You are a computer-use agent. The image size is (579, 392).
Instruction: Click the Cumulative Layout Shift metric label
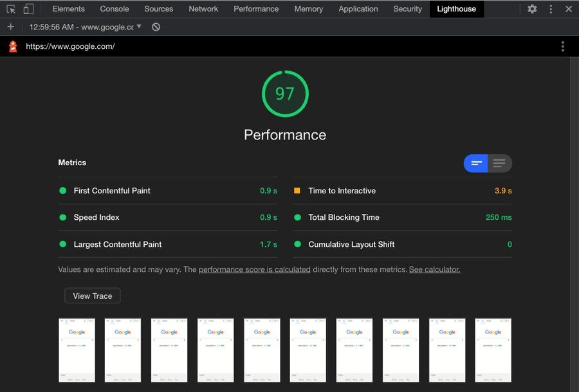(x=351, y=244)
